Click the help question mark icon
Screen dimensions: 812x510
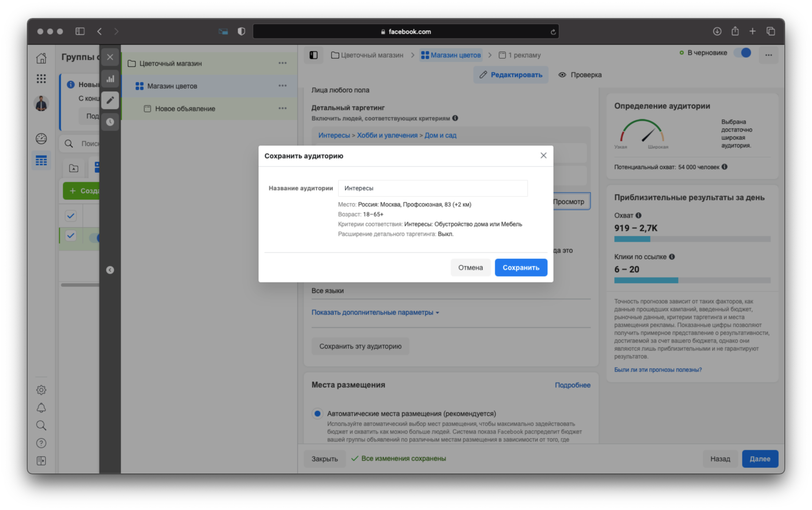pos(42,443)
